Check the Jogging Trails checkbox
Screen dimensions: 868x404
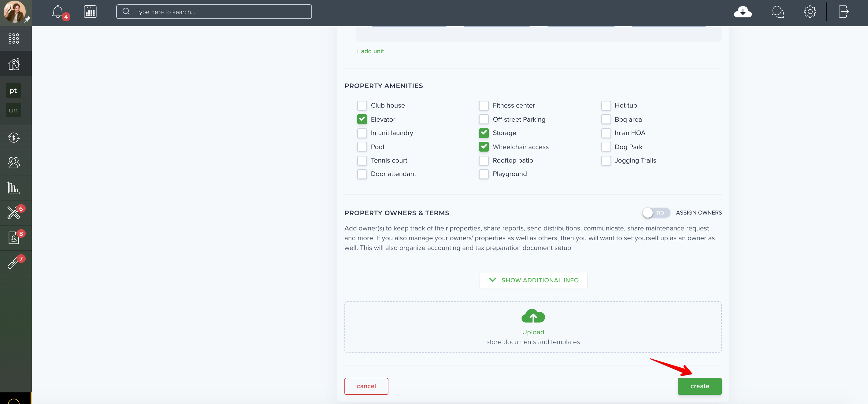point(606,160)
